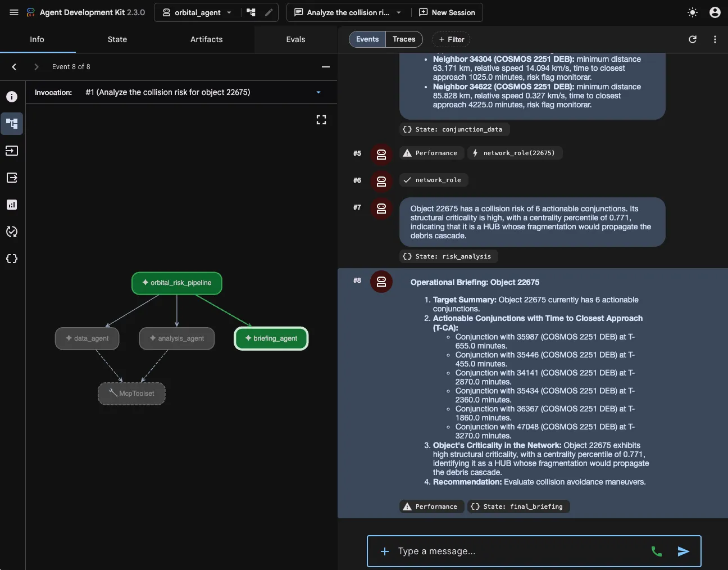The height and width of the screenshot is (570, 728).
Task: Switch to the Evals tab
Action: (295, 39)
